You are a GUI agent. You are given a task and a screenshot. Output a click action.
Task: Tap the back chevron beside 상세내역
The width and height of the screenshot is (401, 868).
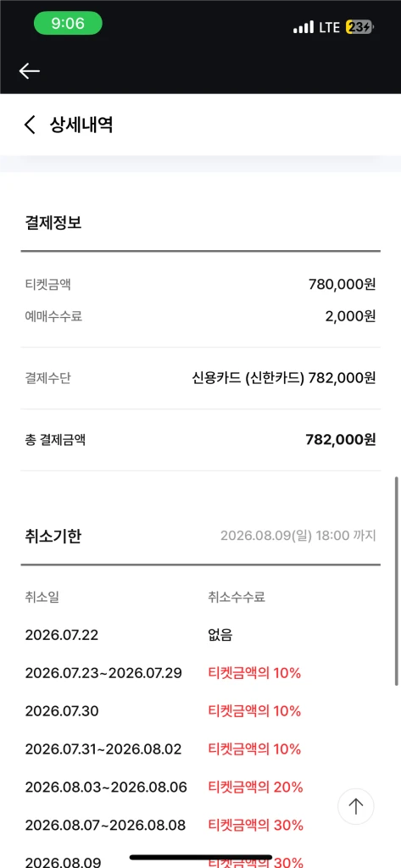tap(30, 125)
